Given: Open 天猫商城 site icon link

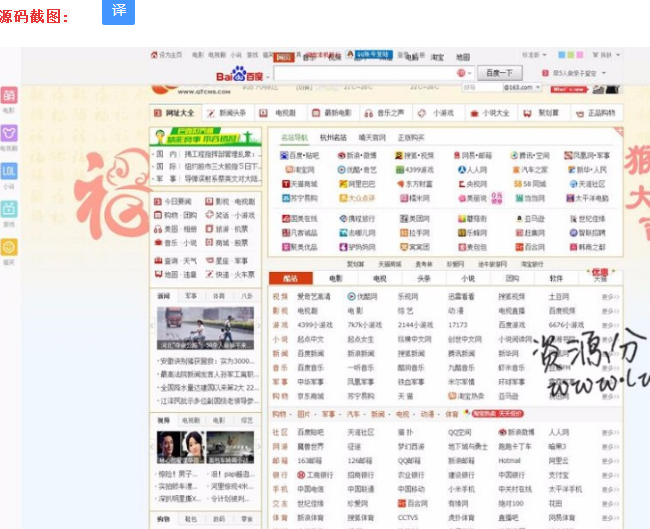Looking at the screenshot, I should point(300,184).
